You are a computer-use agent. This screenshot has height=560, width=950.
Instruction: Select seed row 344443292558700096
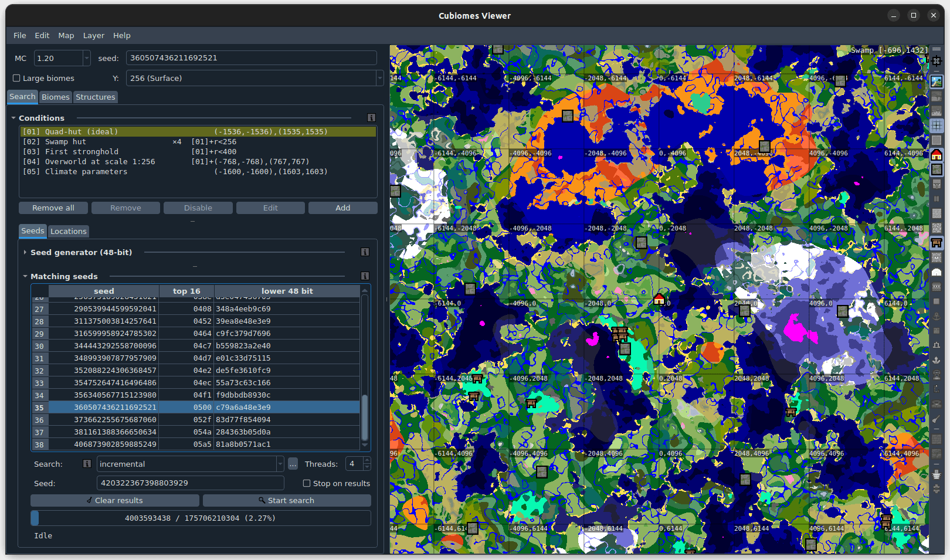click(x=196, y=346)
